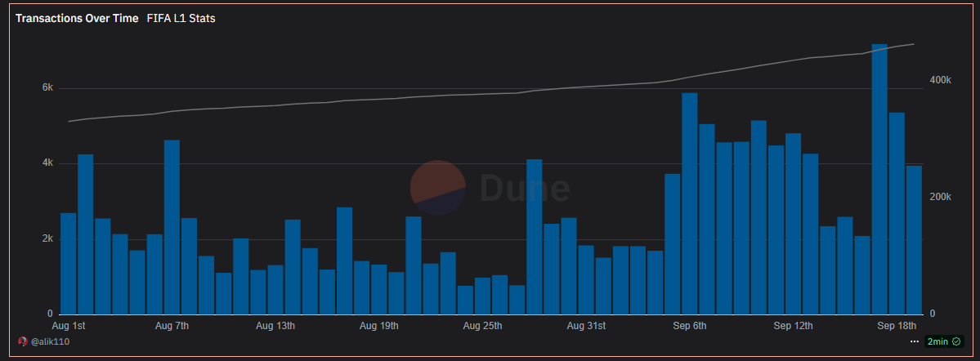Select the bar above the Aug 7th label
This screenshot has width=980, height=361.
pos(172,227)
